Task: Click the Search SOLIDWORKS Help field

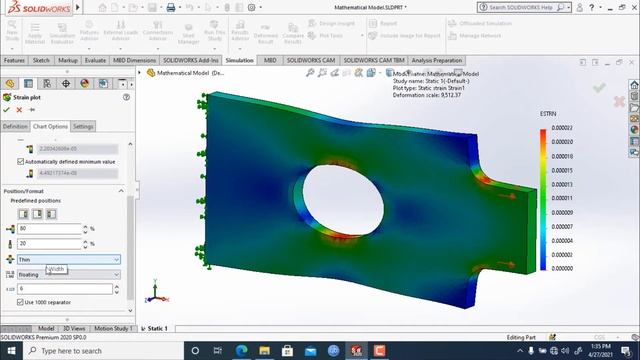Action: click(x=521, y=7)
